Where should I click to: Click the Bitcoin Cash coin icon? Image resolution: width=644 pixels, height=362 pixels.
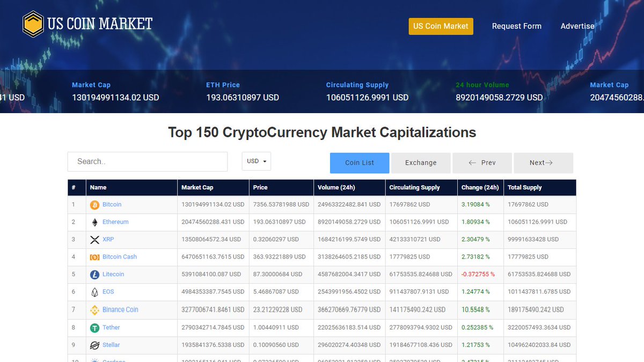tap(94, 257)
